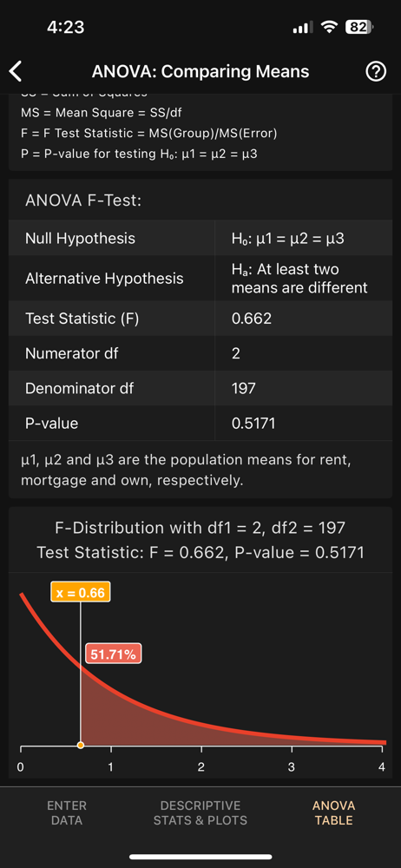Tap the orange x = 0.66 marker label
Screen dimensions: 401x868
(81, 592)
